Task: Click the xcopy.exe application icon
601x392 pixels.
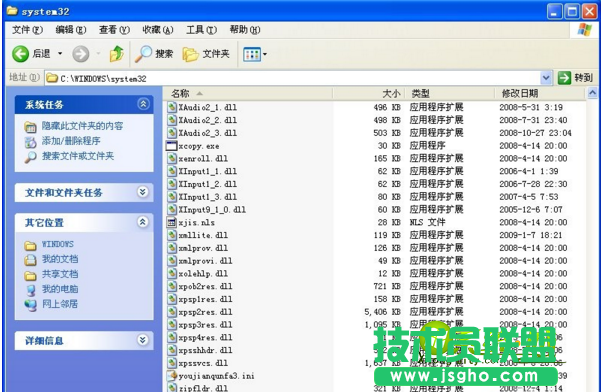Action: click(x=171, y=146)
